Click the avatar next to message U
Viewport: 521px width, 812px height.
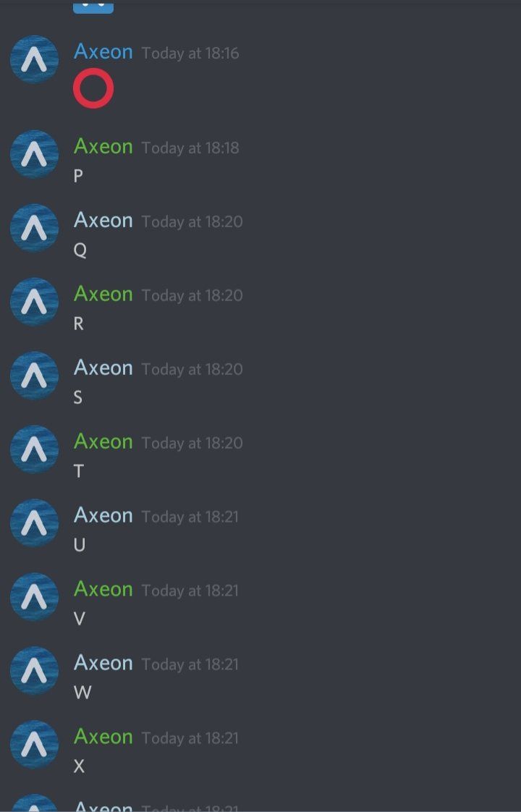[34, 523]
